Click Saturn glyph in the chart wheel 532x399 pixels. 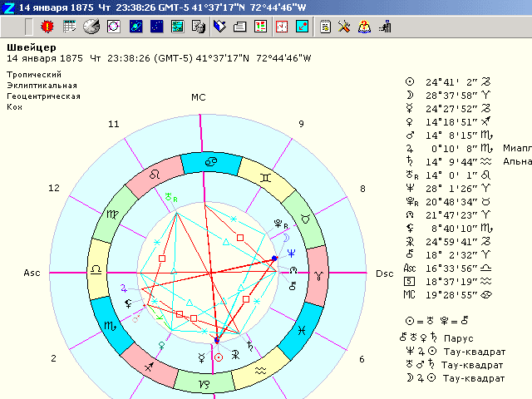[249, 346]
